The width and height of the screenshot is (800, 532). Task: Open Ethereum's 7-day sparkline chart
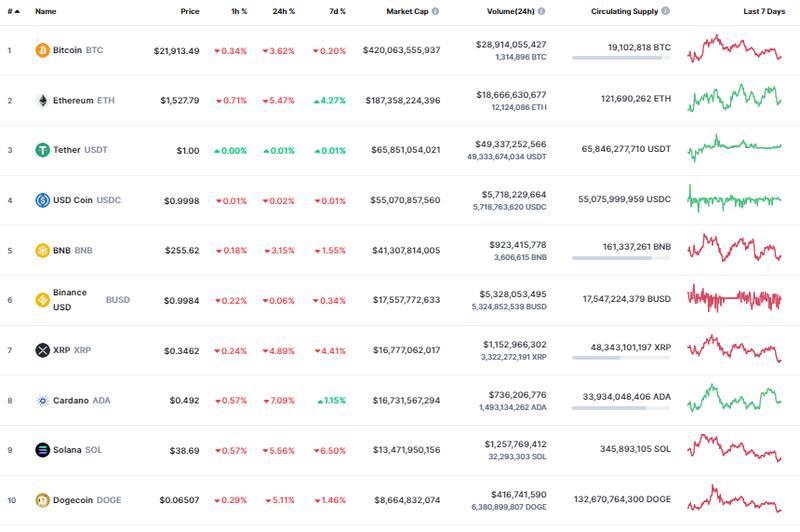click(x=735, y=98)
